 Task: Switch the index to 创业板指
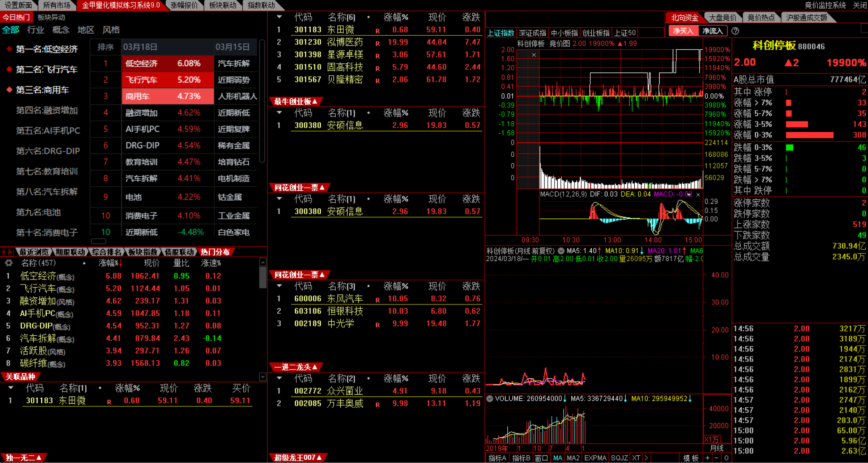pyautogui.click(x=596, y=33)
